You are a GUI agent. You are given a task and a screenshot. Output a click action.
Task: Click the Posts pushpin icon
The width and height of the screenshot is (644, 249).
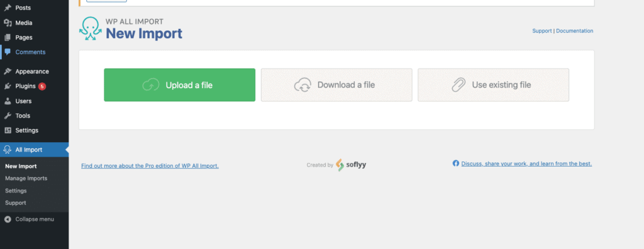[8, 8]
